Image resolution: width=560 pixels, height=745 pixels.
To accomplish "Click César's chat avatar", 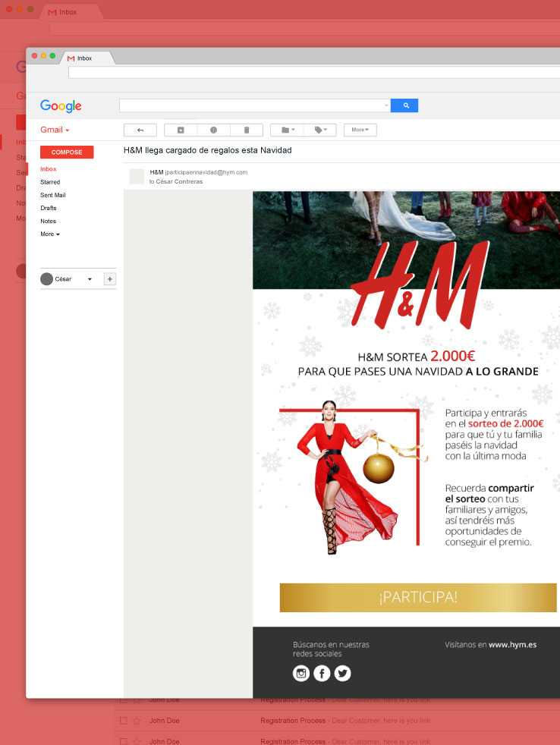I will pos(46,279).
